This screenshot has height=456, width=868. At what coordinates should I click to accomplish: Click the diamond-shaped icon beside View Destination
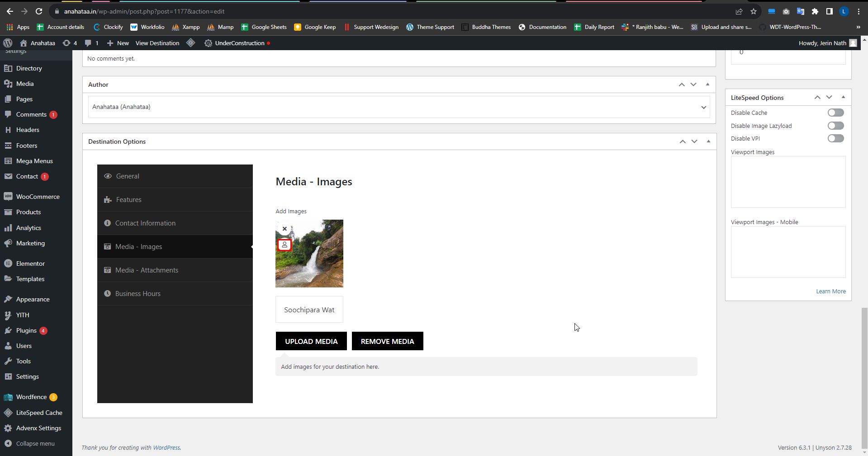pos(191,43)
